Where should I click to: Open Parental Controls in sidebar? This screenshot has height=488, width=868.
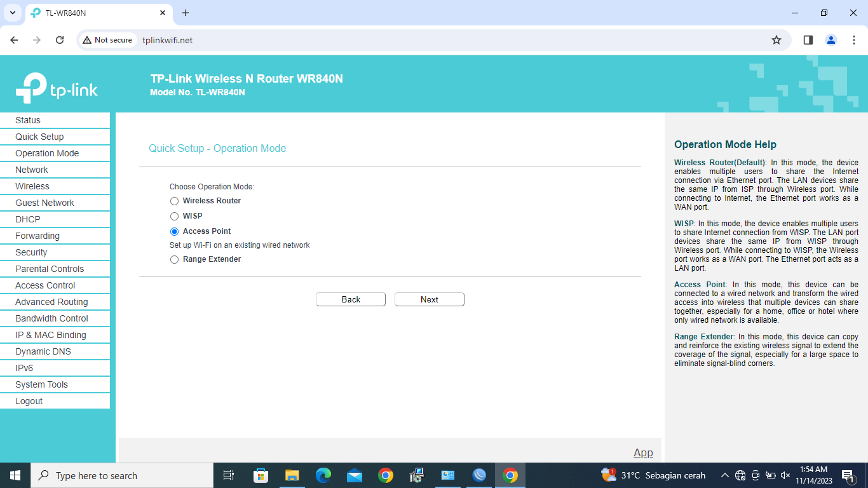[x=55, y=269]
